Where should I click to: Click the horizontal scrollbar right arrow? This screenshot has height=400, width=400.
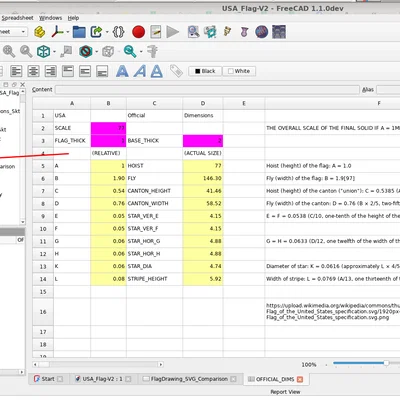click(161, 364)
